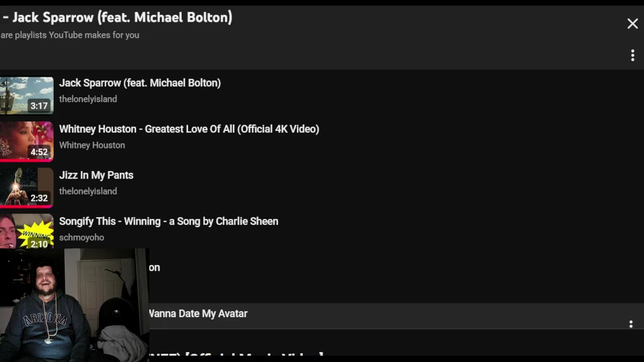This screenshot has height=362, width=644.
Task: Click the Jack Sparrow video thumbnail
Action: pos(26,95)
